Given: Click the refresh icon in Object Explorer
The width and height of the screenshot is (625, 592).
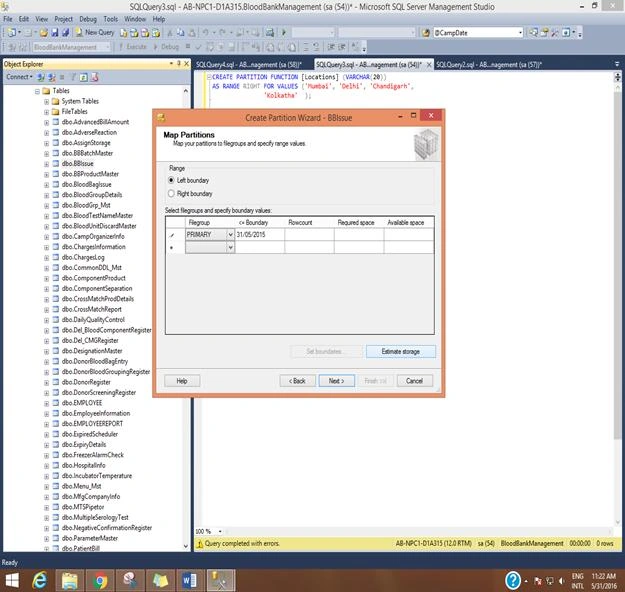Looking at the screenshot, I should [84, 77].
